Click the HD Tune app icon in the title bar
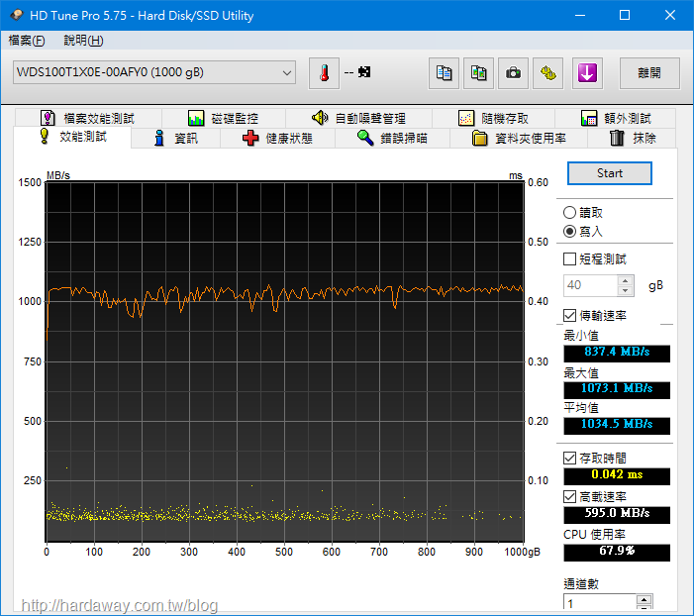Screen dimensions: 694x616 click(x=17, y=15)
